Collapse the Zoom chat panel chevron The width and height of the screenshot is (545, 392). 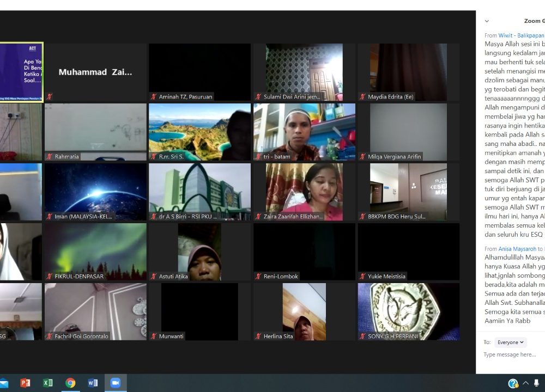(x=487, y=21)
